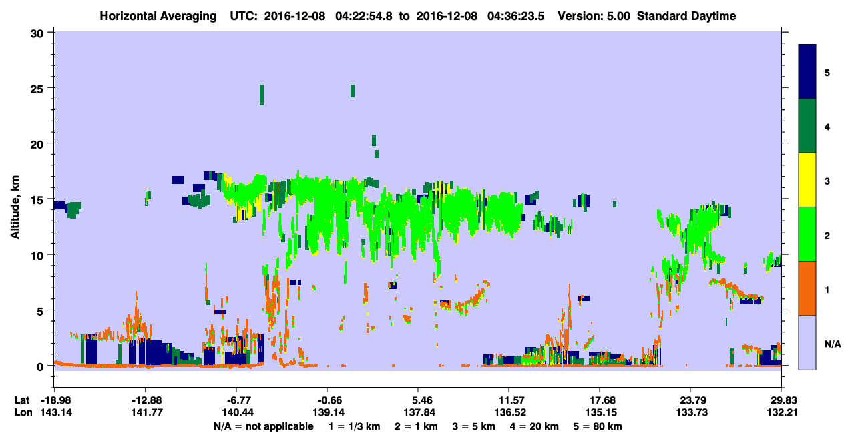Click legend entry '5 = 80 km'
Viewport: 868px width, 445px height.
click(597, 426)
